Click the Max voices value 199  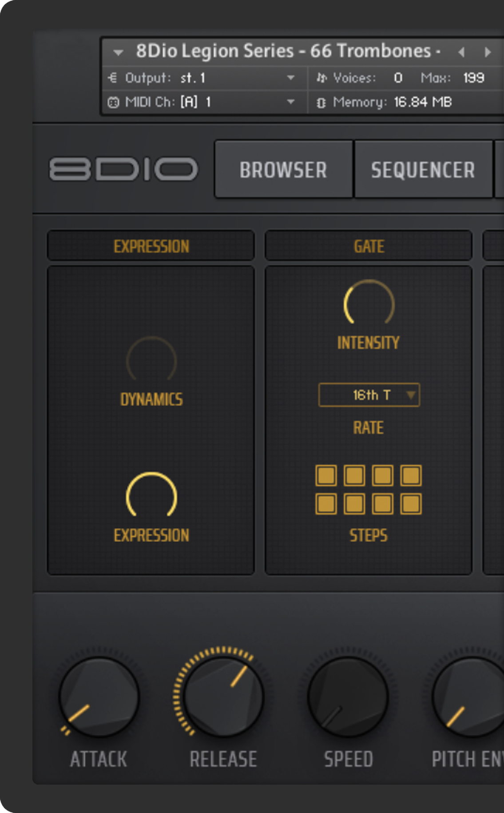click(x=474, y=78)
